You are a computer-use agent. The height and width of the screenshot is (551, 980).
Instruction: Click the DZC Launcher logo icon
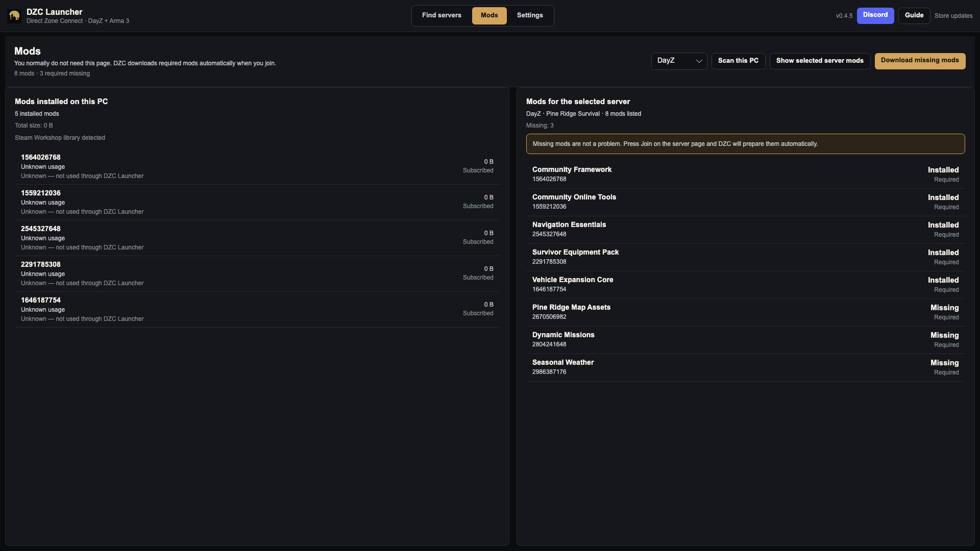(x=14, y=16)
